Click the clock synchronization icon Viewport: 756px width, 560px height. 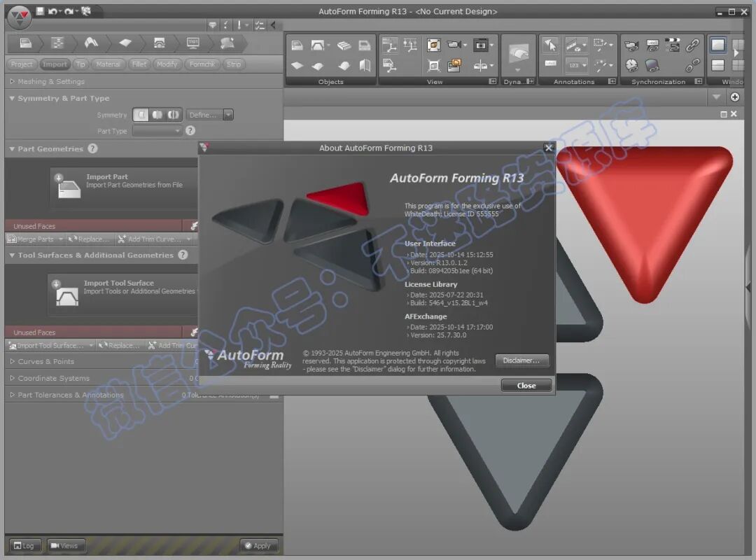click(631, 65)
